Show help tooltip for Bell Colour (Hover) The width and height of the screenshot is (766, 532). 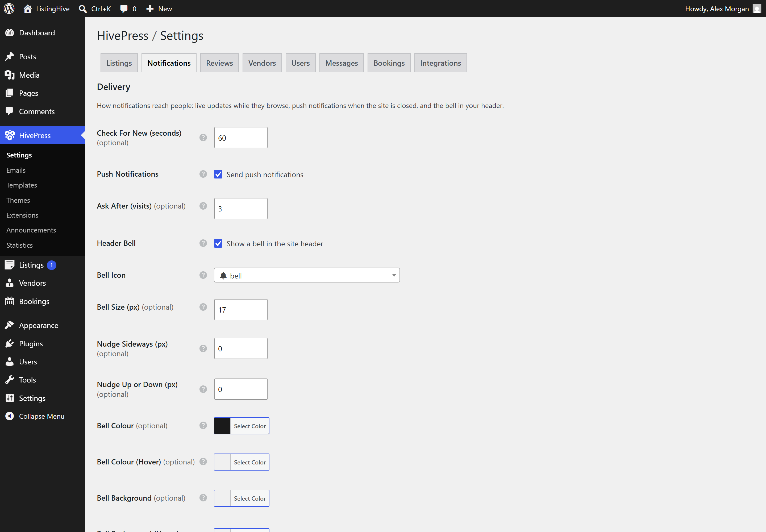click(203, 462)
